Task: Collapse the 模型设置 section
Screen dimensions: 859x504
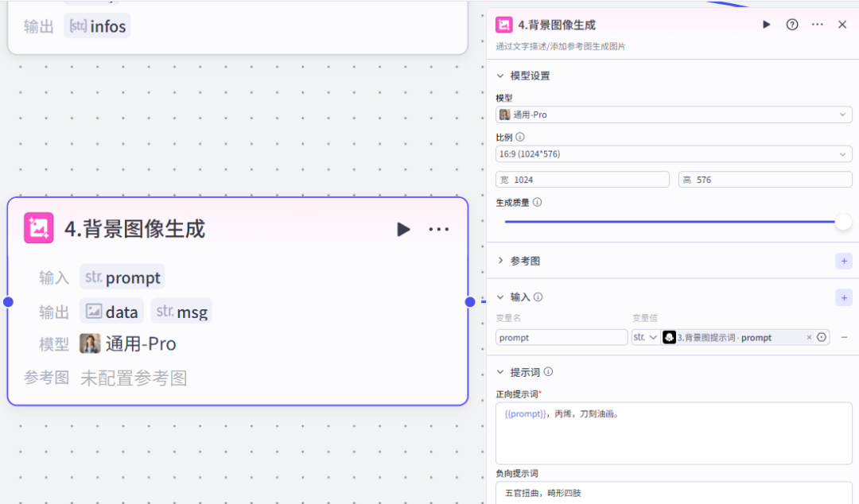Action: 502,76
